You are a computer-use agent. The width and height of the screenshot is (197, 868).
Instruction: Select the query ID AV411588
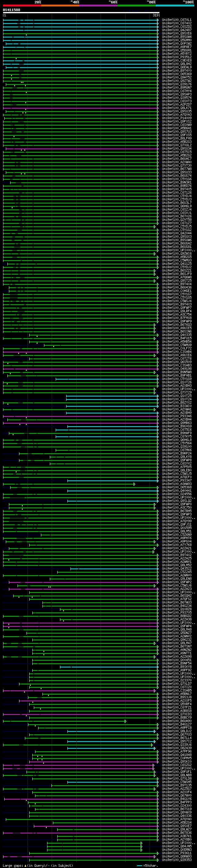coord(11,10)
